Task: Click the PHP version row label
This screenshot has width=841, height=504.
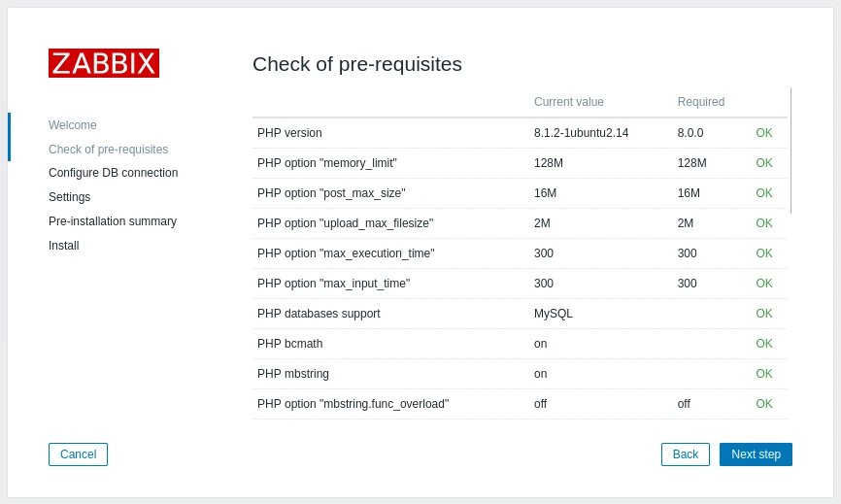Action: click(289, 132)
